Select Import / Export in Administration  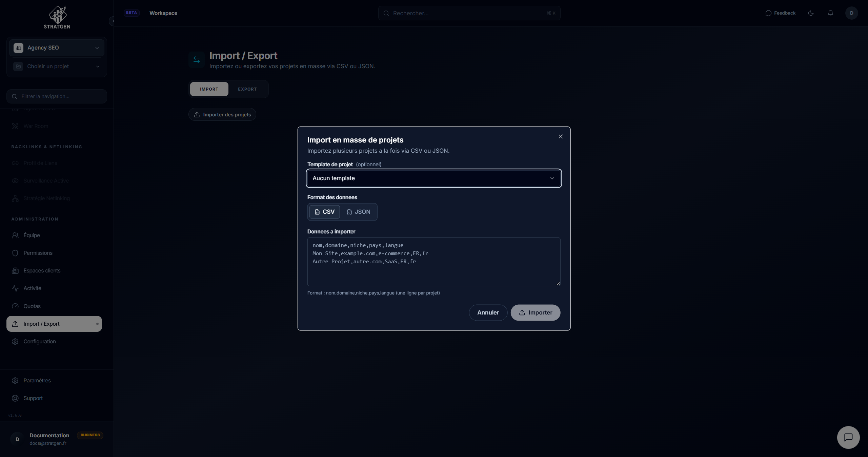(x=41, y=324)
